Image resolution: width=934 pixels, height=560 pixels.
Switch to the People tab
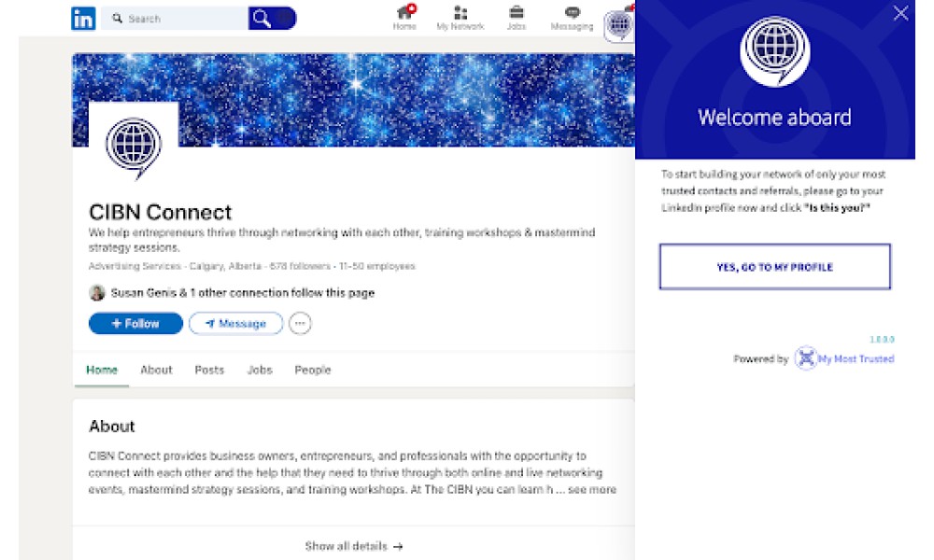313,370
